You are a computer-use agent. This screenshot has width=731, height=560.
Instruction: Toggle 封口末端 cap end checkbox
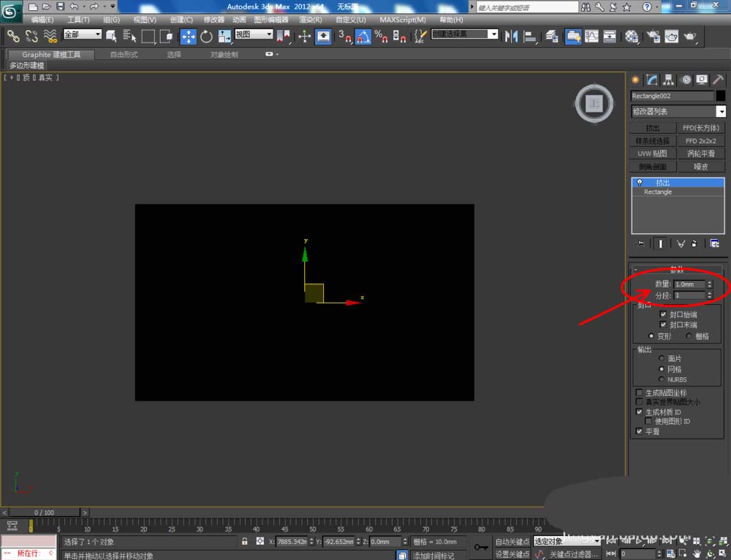click(663, 325)
